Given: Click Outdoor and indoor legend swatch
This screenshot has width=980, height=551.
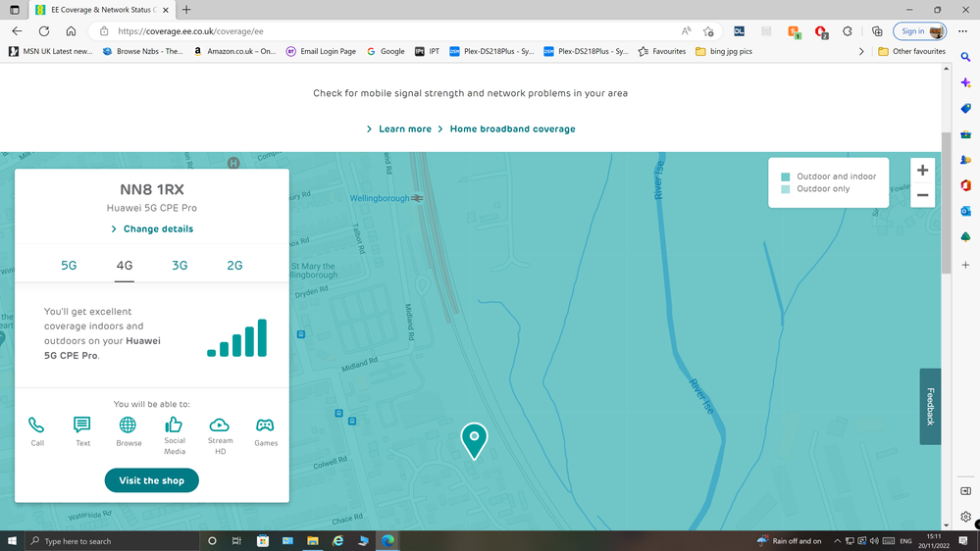Looking at the screenshot, I should point(786,176).
